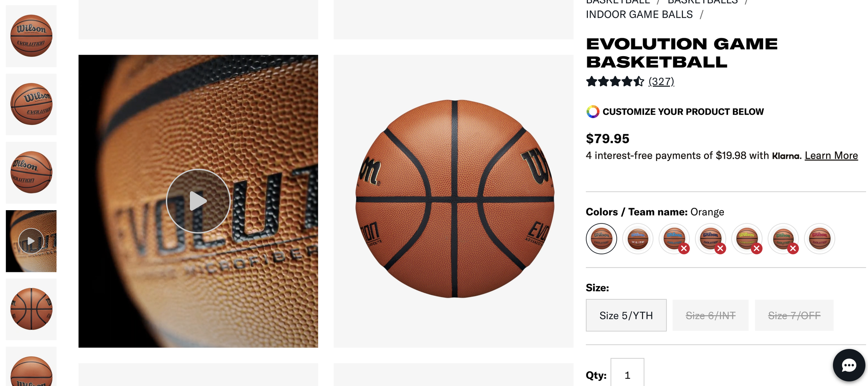Play the Evolution microfiber close-up video

coord(198,201)
